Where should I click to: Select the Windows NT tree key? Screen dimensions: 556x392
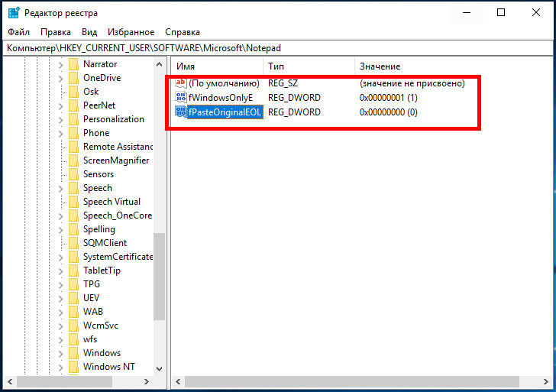pyautogui.click(x=109, y=367)
